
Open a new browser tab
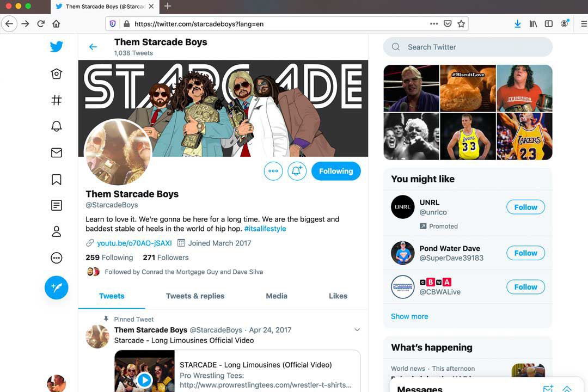coord(168,7)
